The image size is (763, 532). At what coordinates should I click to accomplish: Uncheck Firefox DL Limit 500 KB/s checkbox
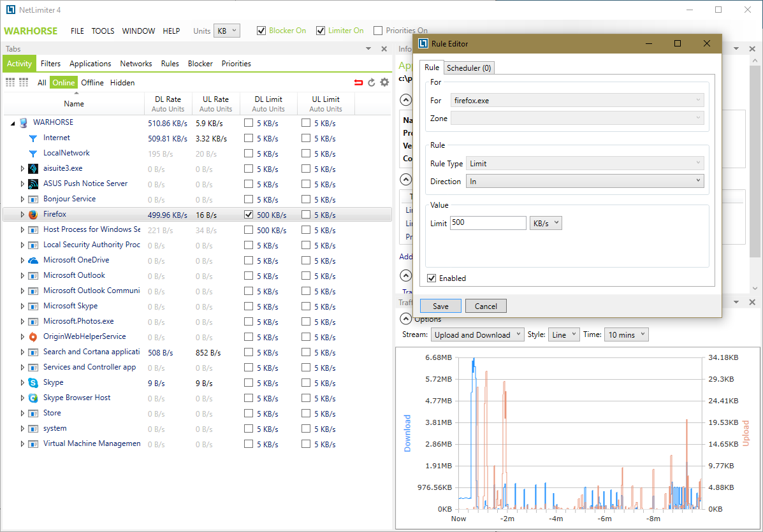tap(249, 215)
